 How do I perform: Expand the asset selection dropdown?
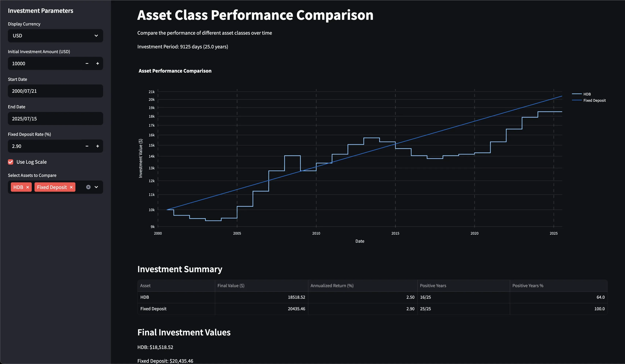97,187
